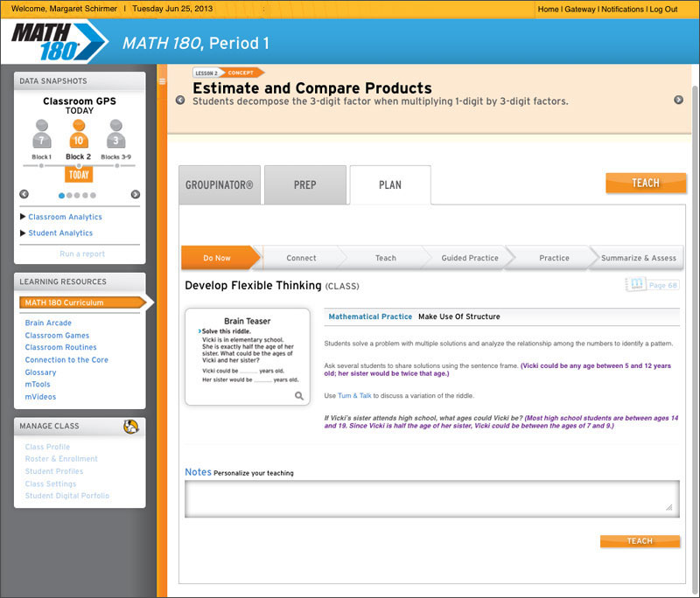Viewport: 700px width, 598px height.
Task: Go to the Connect lesson step
Action: pyautogui.click(x=301, y=258)
